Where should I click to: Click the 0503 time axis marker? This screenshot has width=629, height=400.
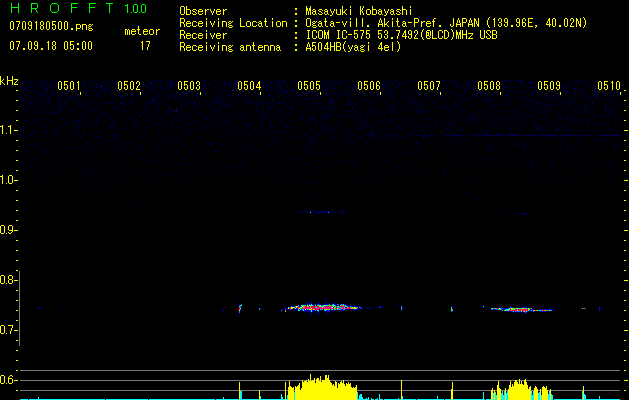pos(189,85)
